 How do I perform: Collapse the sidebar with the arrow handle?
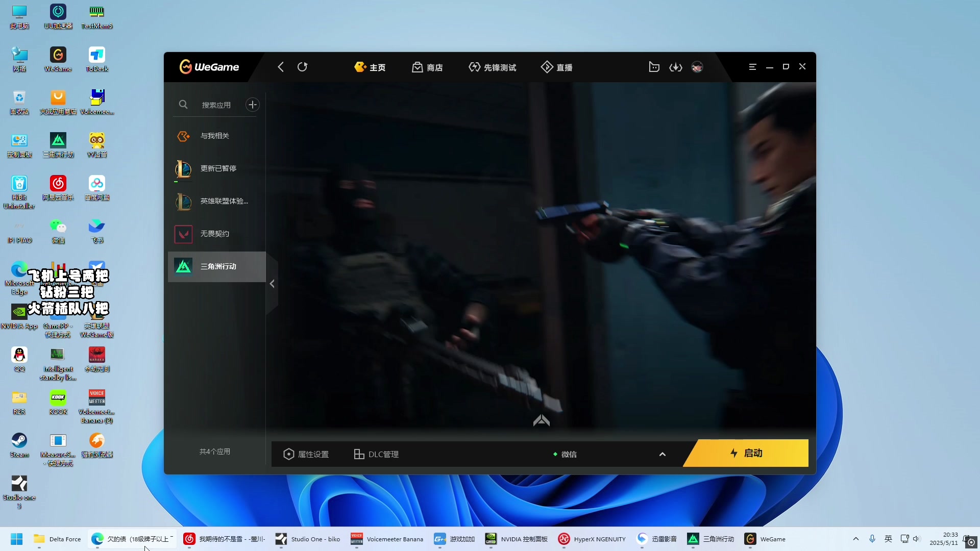point(272,284)
